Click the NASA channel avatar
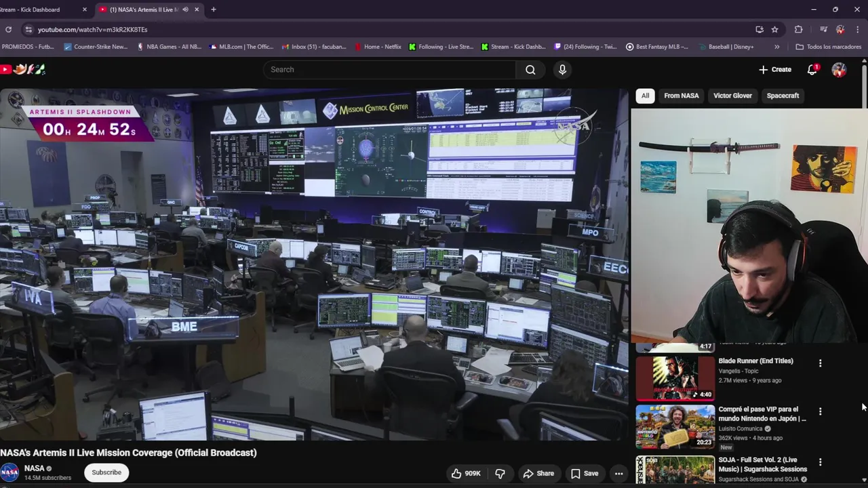This screenshot has height=488, width=868. [9, 472]
